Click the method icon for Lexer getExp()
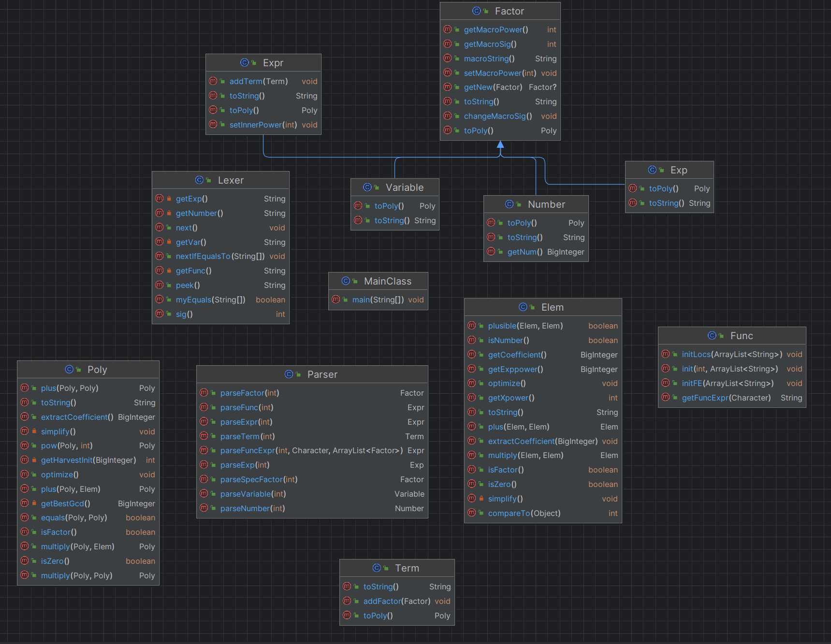 pyautogui.click(x=159, y=199)
